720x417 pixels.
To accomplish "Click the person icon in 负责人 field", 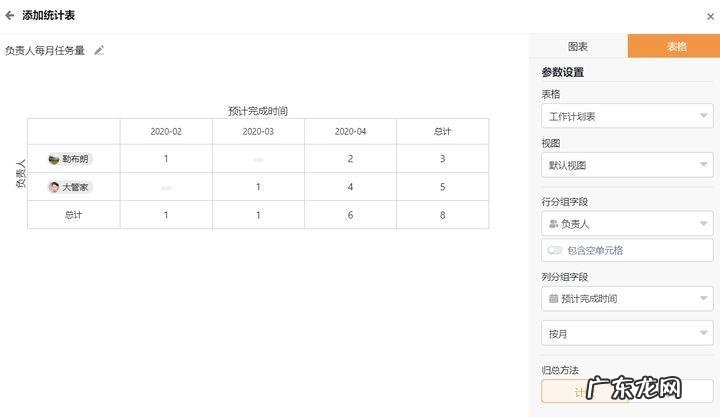I will 553,225.
